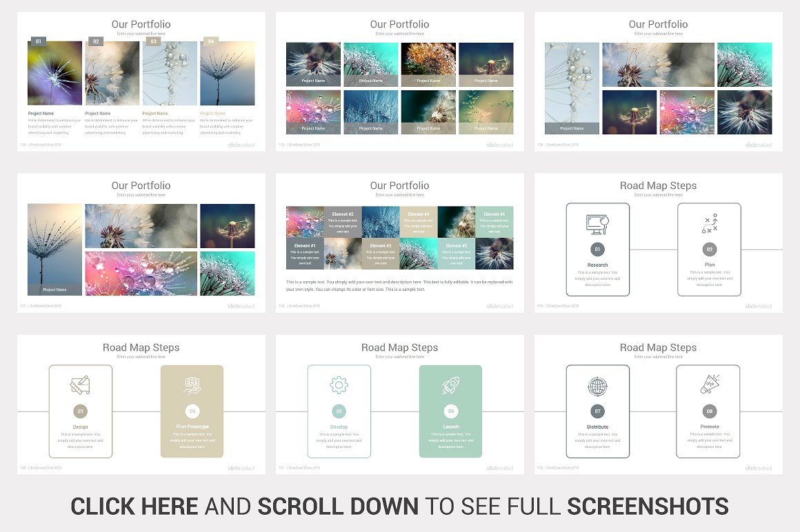Viewport: 800px width, 532px height.
Task: Click the Promote megaphone icon
Action: pos(709,385)
